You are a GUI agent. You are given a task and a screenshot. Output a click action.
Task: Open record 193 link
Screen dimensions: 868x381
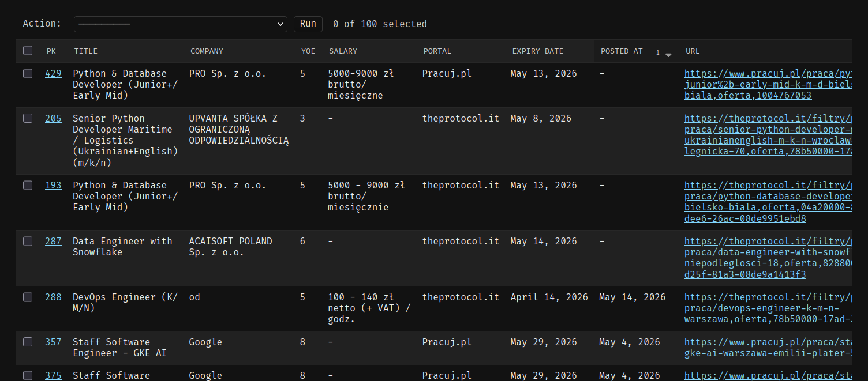pos(53,185)
